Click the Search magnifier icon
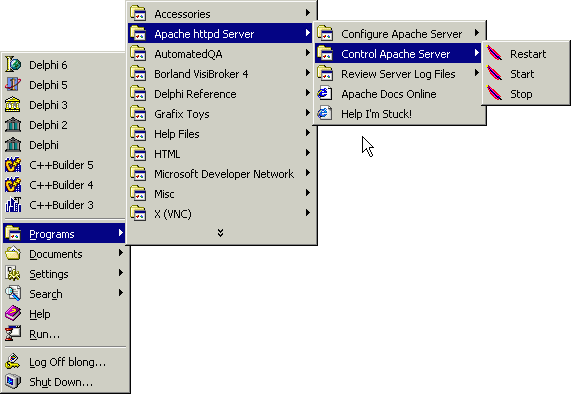The height and width of the screenshot is (394, 571). tap(13, 294)
